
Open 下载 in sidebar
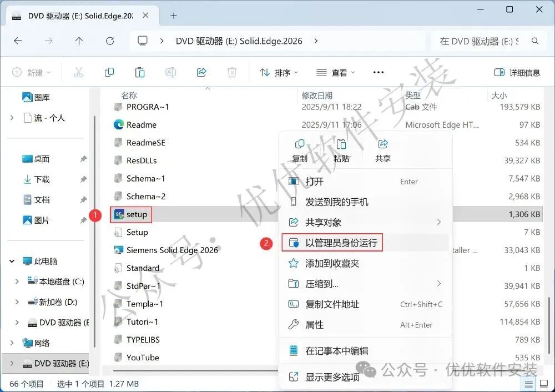point(36,179)
